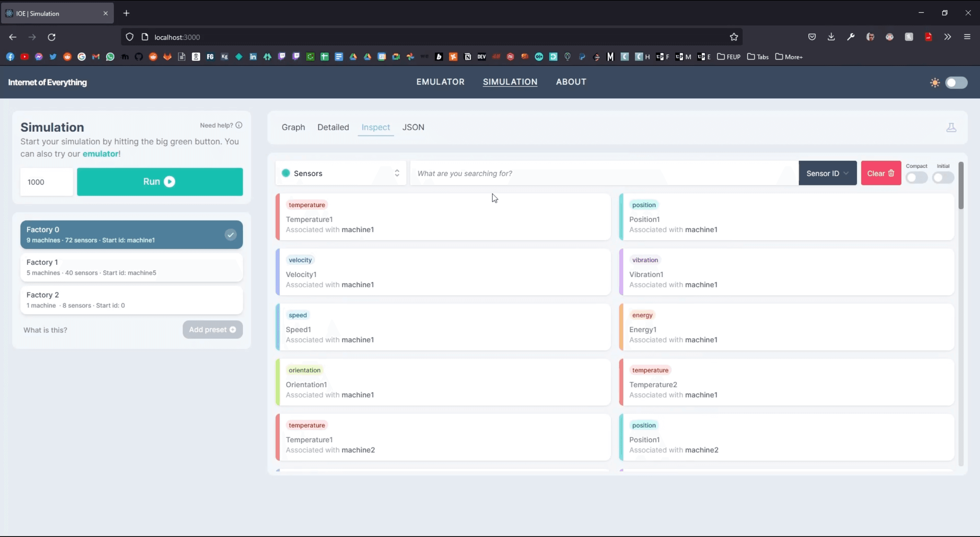
Task: Click the sensor list scrollbar thumb
Action: pyautogui.click(x=961, y=186)
